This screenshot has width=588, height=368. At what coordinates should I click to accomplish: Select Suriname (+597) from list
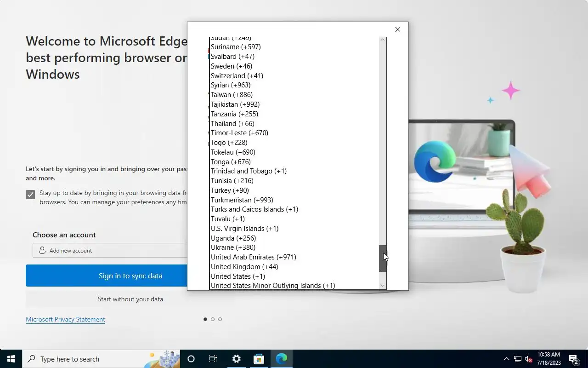tap(294, 47)
